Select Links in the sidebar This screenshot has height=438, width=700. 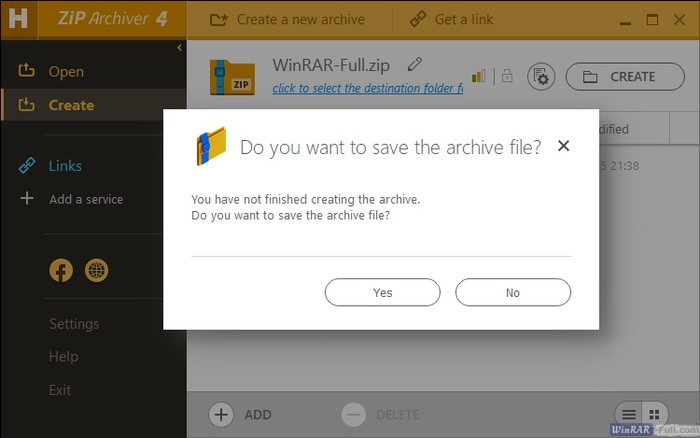(x=66, y=166)
